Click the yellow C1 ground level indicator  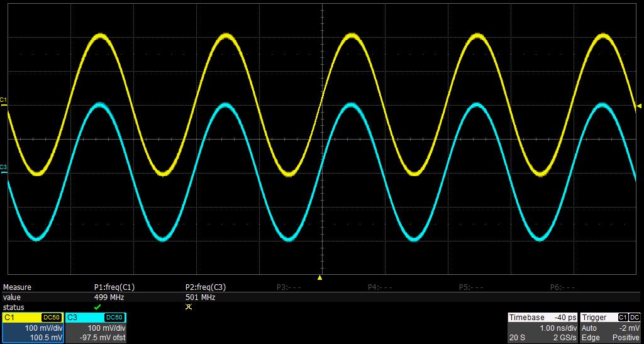click(4, 100)
